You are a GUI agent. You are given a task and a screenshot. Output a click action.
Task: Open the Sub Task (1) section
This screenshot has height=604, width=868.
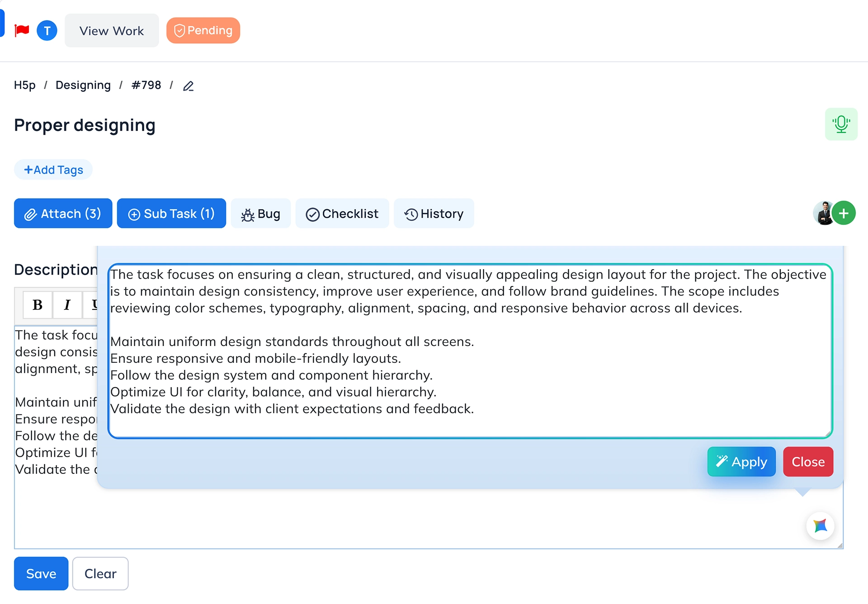171,214
